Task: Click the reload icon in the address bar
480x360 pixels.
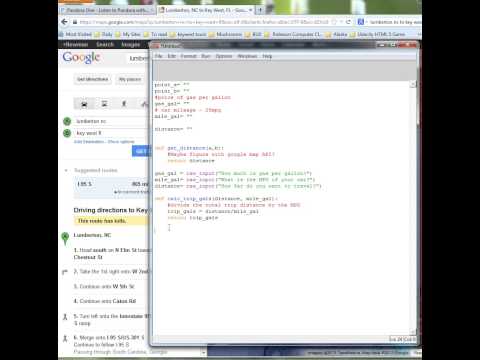Action: (348, 22)
